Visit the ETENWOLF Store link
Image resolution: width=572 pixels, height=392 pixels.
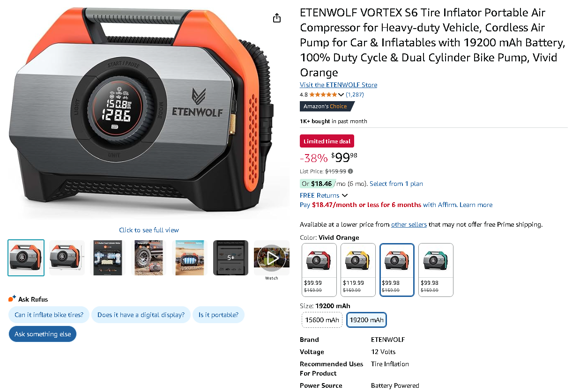pyautogui.click(x=338, y=85)
